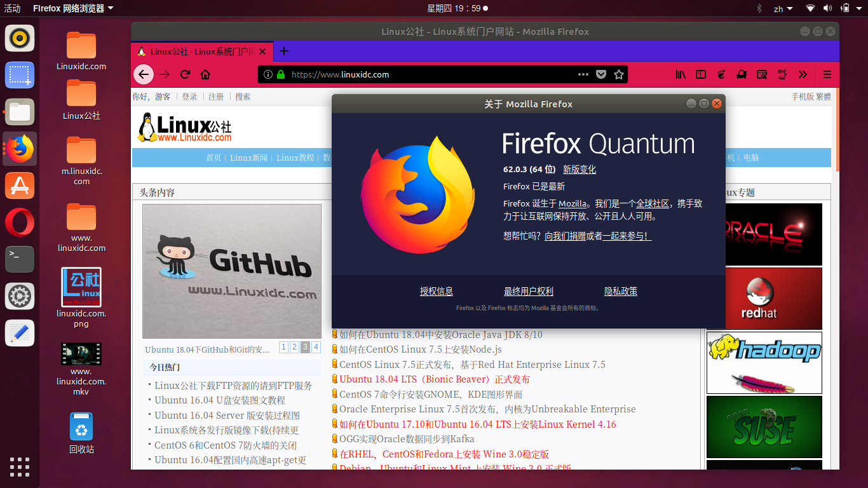Image resolution: width=868 pixels, height=488 pixels.
Task: Open the Library bookshelf icon
Action: point(681,74)
